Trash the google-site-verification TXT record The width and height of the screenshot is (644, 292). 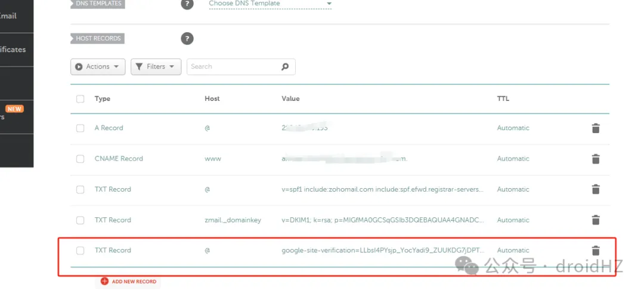point(595,251)
